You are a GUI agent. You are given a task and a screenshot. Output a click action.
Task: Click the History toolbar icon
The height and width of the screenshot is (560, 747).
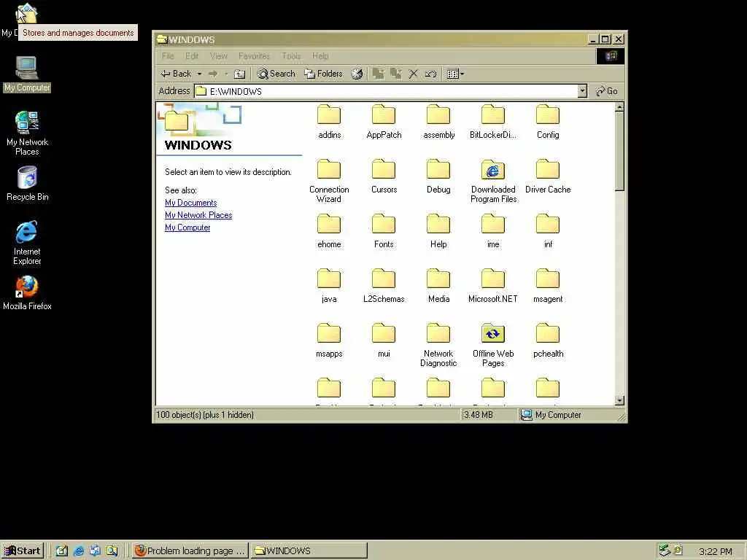click(x=357, y=74)
